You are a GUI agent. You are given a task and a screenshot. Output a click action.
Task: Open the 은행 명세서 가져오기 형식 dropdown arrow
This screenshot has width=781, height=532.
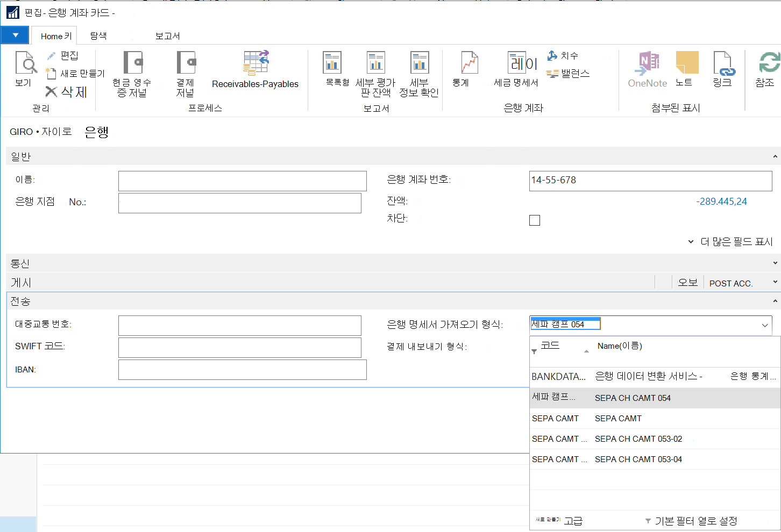point(765,325)
